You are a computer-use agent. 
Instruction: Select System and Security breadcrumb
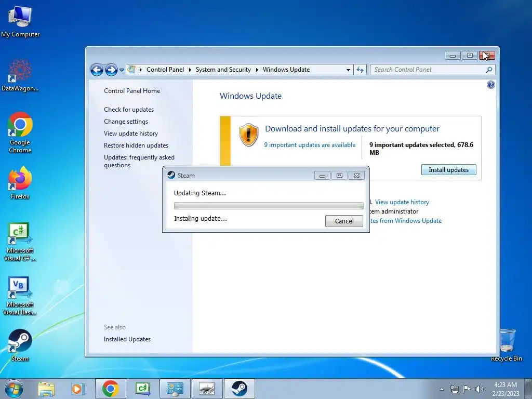[x=223, y=70]
